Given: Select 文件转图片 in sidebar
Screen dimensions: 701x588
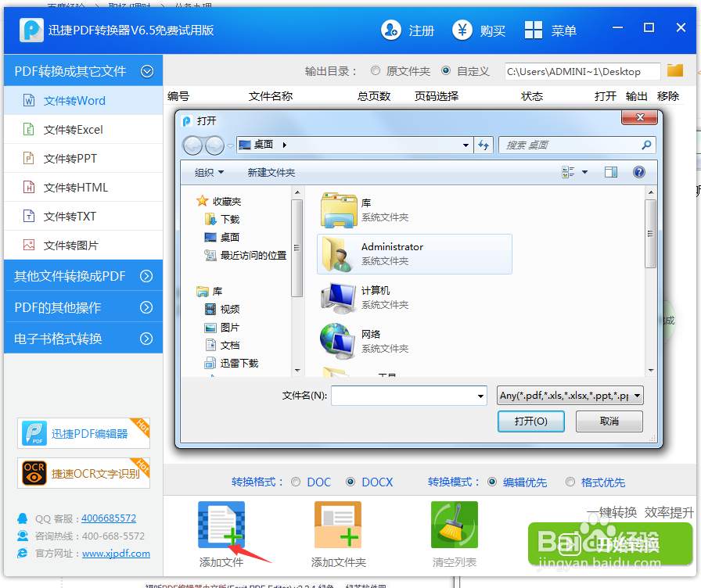Looking at the screenshot, I should click(83, 246).
